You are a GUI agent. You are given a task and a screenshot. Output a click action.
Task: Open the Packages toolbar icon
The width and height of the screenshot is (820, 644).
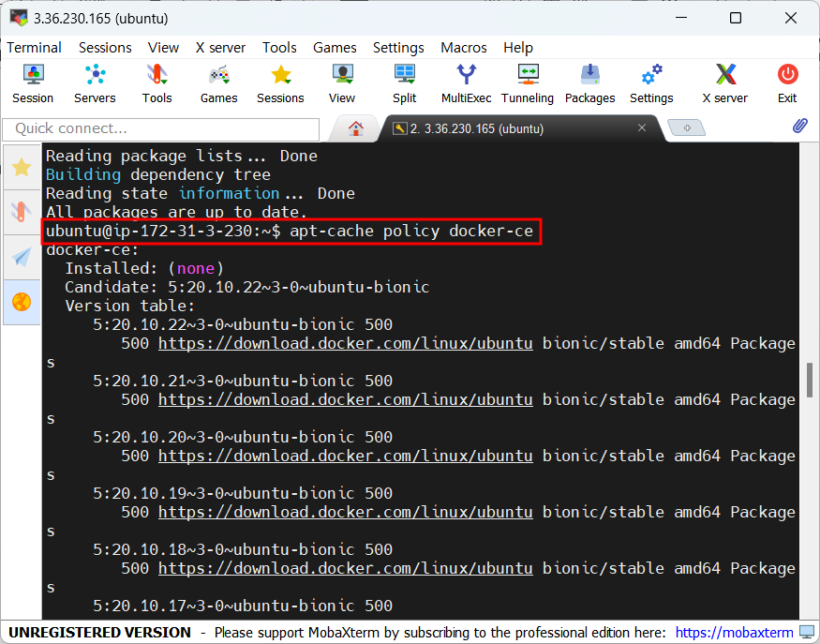pos(589,83)
